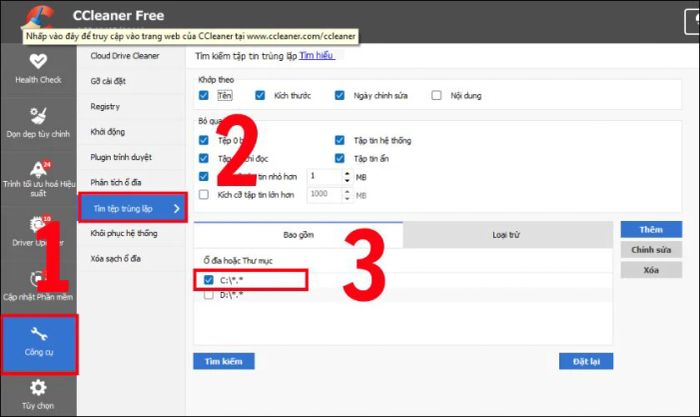Image resolution: width=700 pixels, height=417 pixels.
Task: Click the smaller-than size input field
Action: [x=325, y=176]
